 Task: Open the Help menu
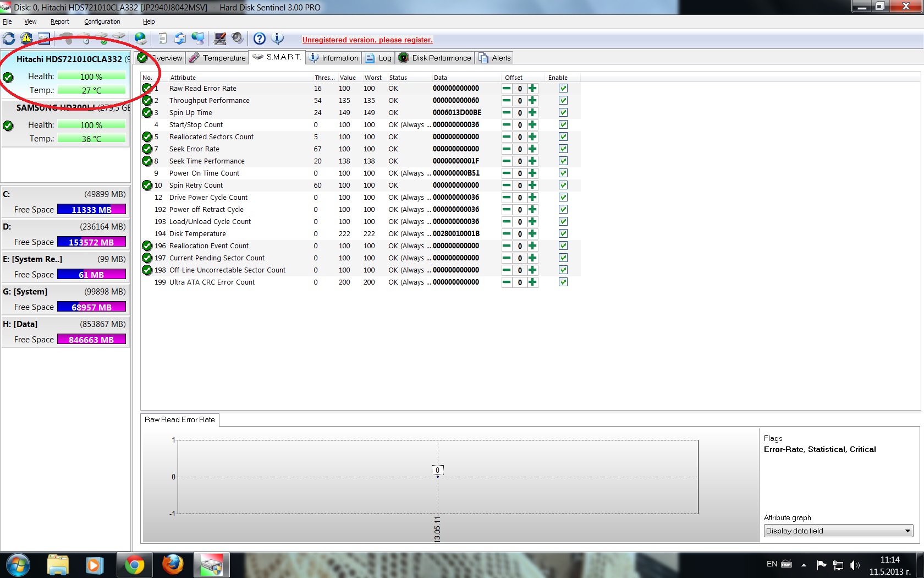pos(148,21)
